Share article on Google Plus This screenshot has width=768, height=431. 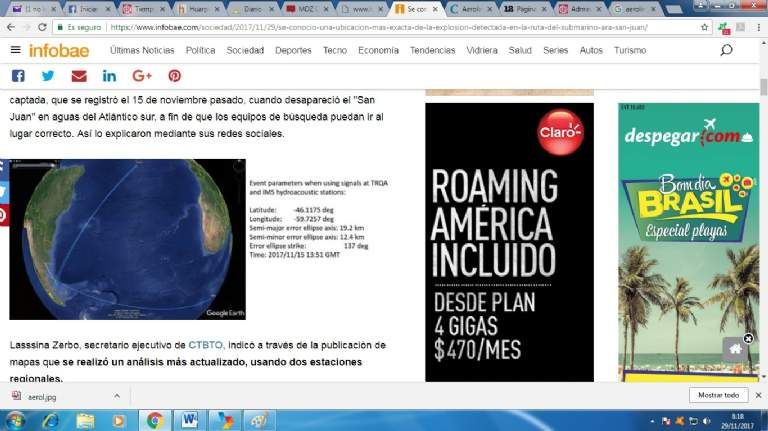141,76
